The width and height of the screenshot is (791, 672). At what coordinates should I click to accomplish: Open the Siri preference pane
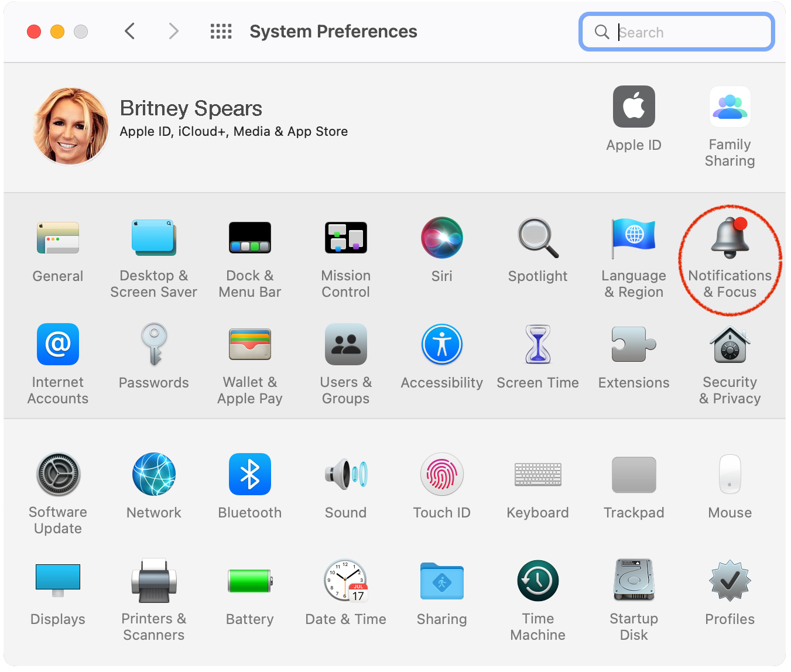441,246
